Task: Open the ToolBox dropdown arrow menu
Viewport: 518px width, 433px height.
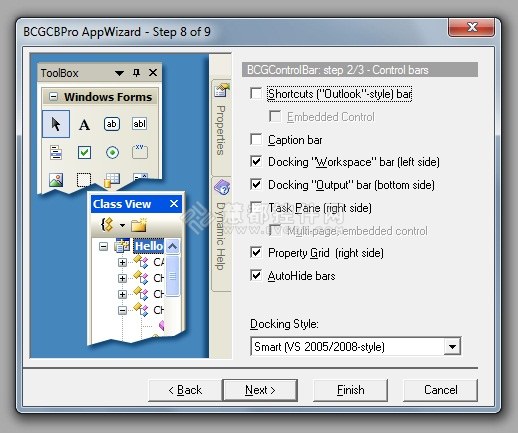Action: point(119,73)
